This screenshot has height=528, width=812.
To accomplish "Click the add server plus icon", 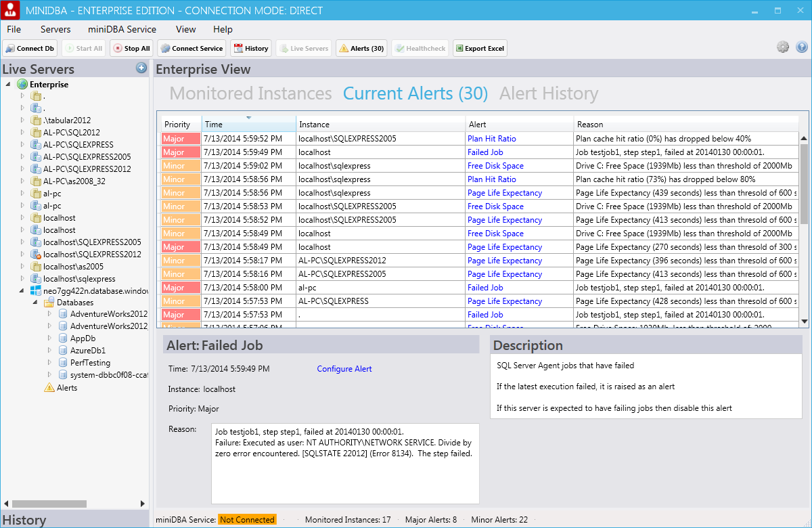I will tap(141, 68).
